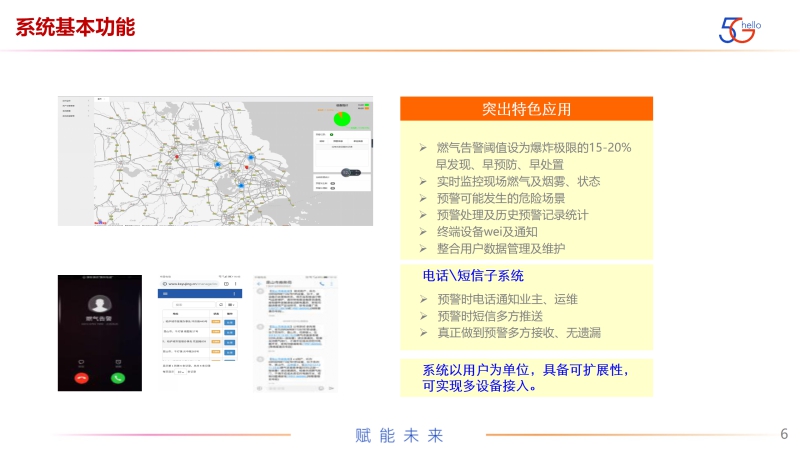
Task: Click the blue action button in the first table row
Action: coord(229,321)
